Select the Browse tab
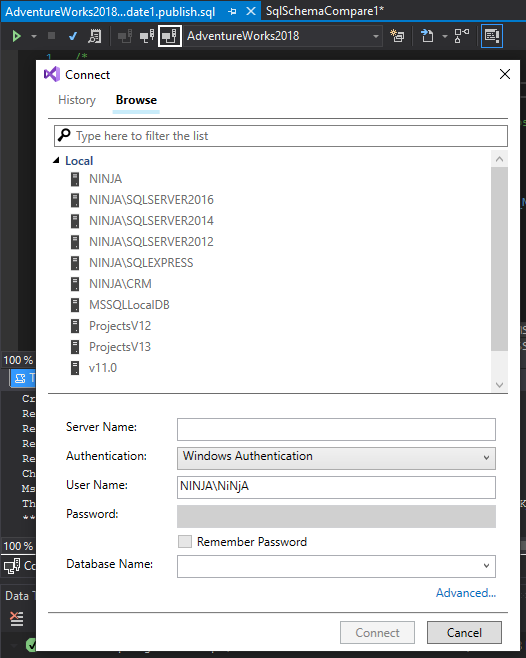This screenshot has width=526, height=658. pyautogui.click(x=136, y=100)
